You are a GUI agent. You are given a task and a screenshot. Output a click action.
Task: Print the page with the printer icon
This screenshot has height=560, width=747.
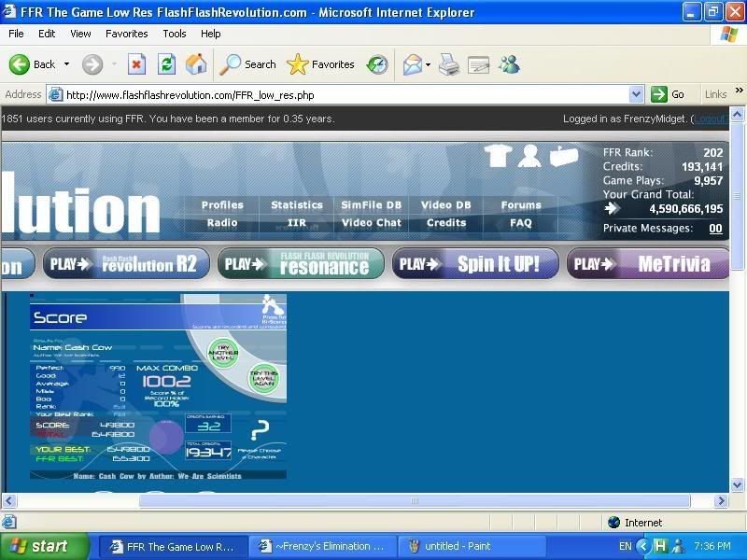448,64
